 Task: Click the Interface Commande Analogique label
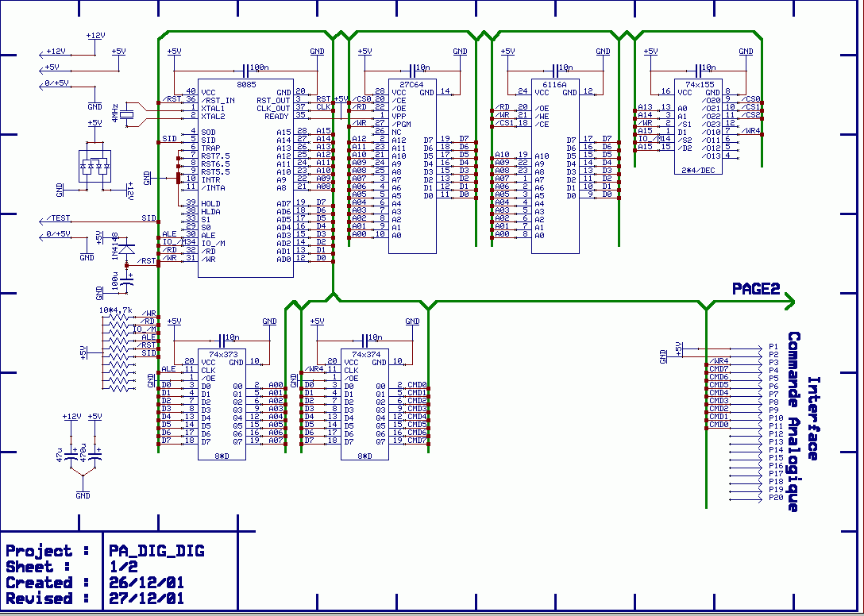[x=802, y=421]
